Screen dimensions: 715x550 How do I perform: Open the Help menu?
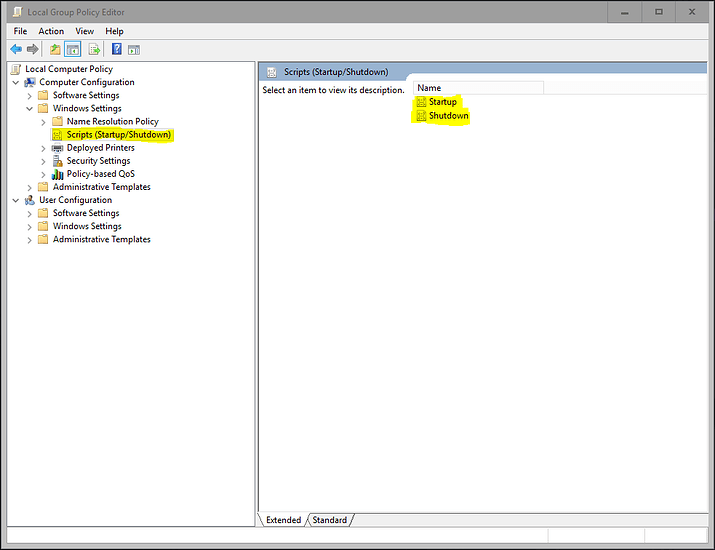[114, 31]
